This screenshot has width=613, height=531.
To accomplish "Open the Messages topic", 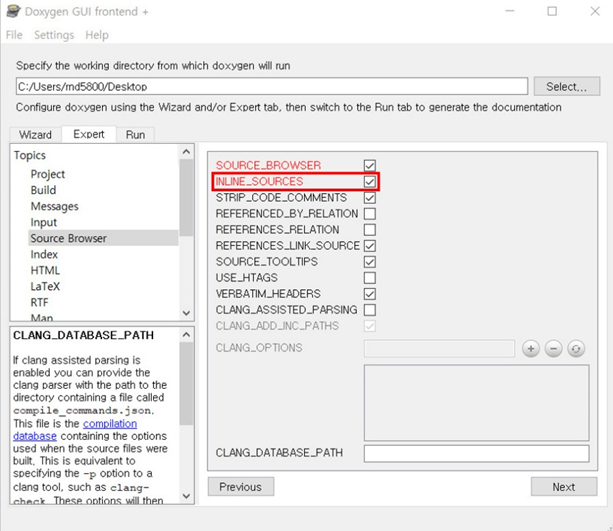I will pyautogui.click(x=54, y=206).
